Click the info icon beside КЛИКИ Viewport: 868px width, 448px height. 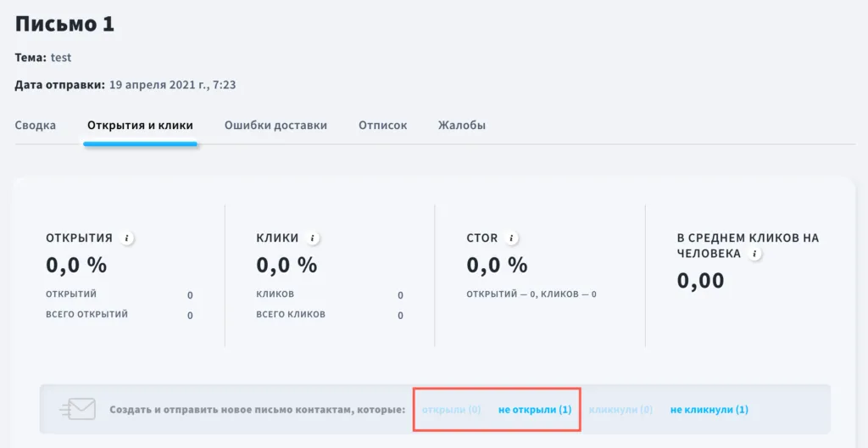click(312, 238)
